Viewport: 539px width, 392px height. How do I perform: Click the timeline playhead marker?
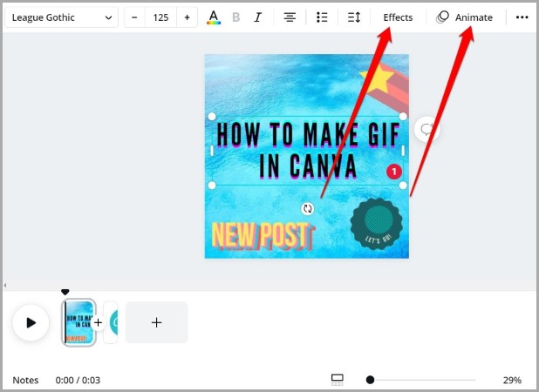65,292
